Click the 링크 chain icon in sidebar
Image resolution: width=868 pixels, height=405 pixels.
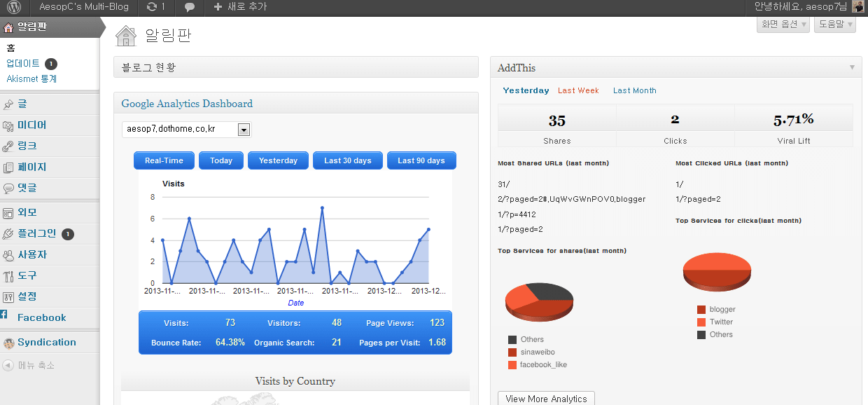click(x=8, y=146)
